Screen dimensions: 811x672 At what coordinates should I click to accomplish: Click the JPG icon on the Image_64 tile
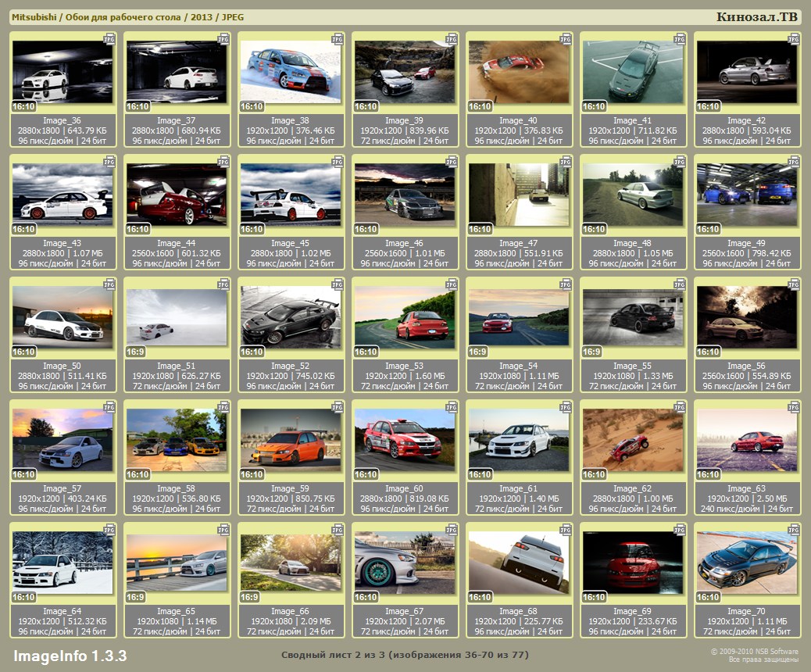click(x=110, y=529)
